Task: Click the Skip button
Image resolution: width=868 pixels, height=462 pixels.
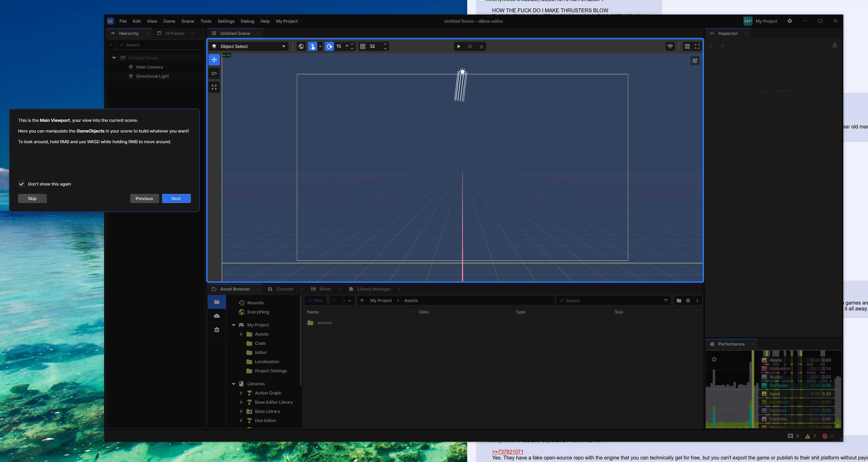Action: tap(32, 199)
